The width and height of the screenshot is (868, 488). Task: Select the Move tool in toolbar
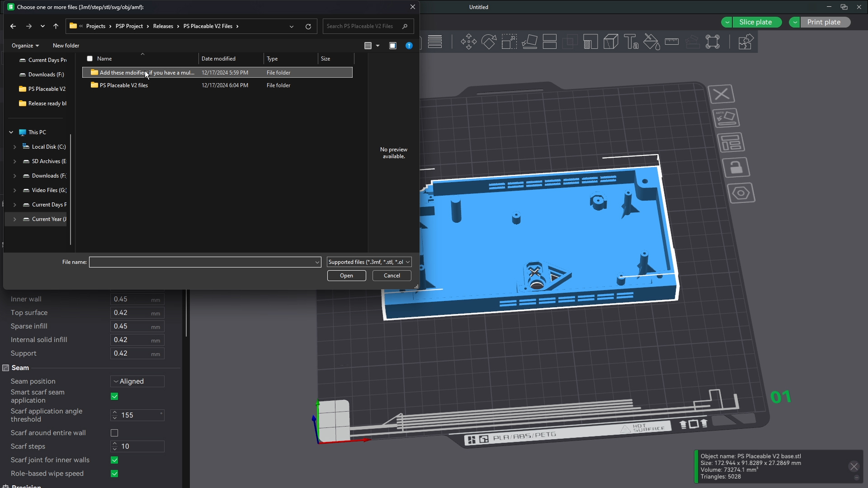click(468, 42)
